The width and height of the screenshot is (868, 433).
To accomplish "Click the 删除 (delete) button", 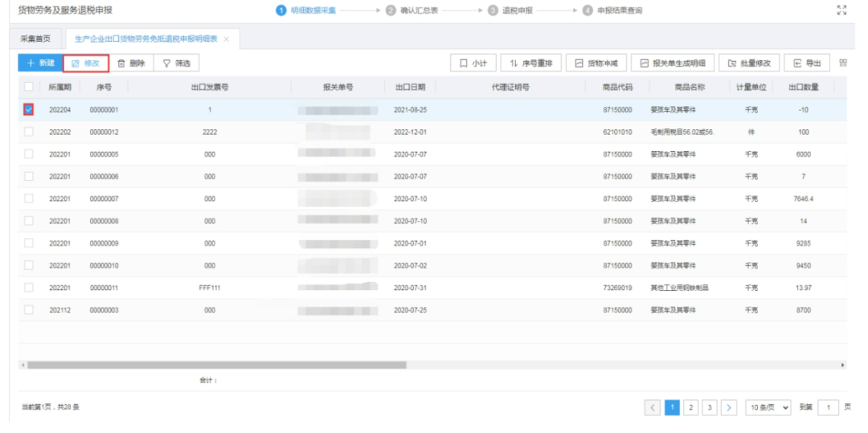I will [131, 63].
